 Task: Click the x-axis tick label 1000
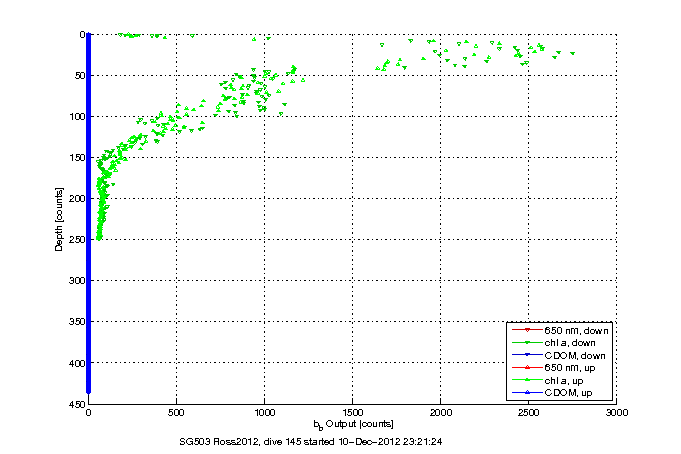coord(264,412)
